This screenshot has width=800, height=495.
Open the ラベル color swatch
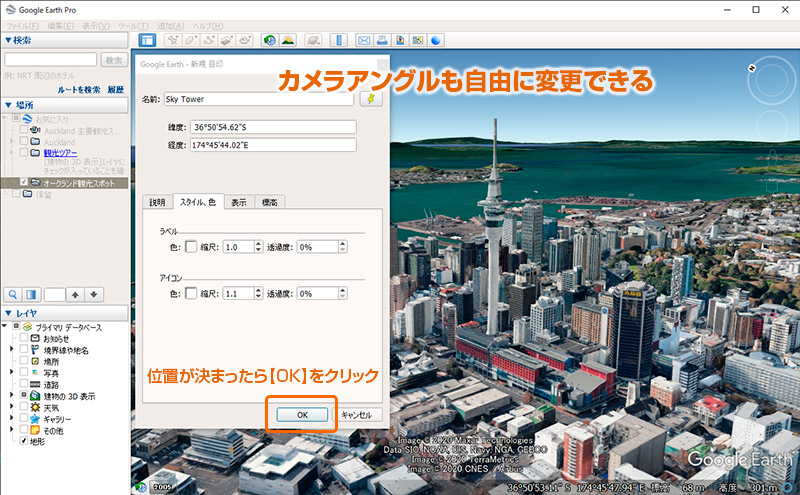pos(191,246)
